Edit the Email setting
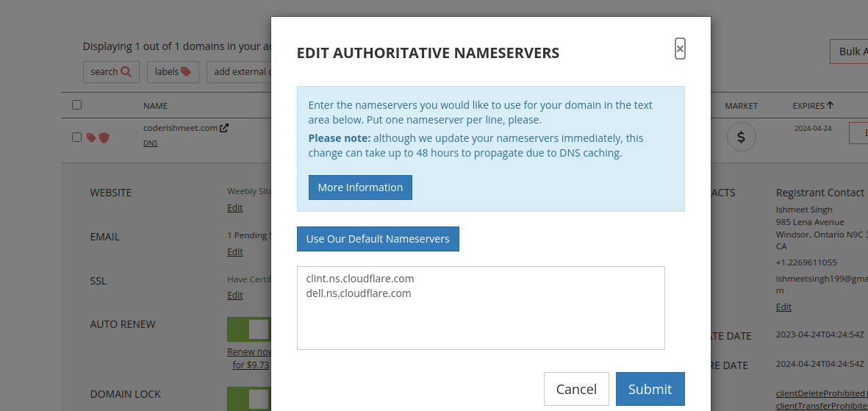 pos(234,251)
